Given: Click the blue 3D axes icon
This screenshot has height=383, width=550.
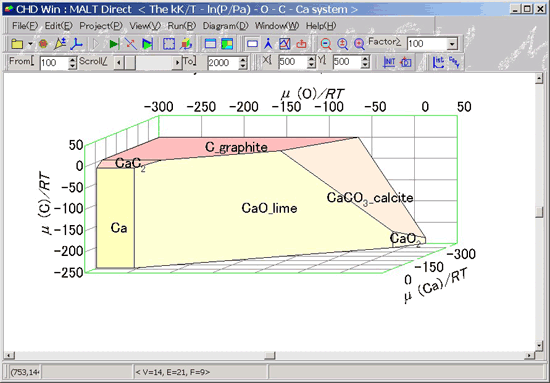Looking at the screenshot, I should coord(76,44).
